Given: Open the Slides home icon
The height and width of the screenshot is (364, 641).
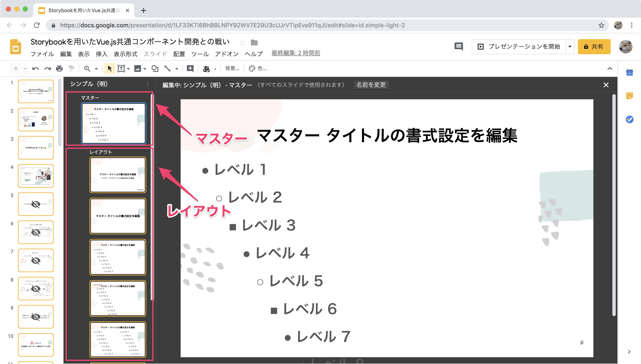Looking at the screenshot, I should pyautogui.click(x=16, y=46).
